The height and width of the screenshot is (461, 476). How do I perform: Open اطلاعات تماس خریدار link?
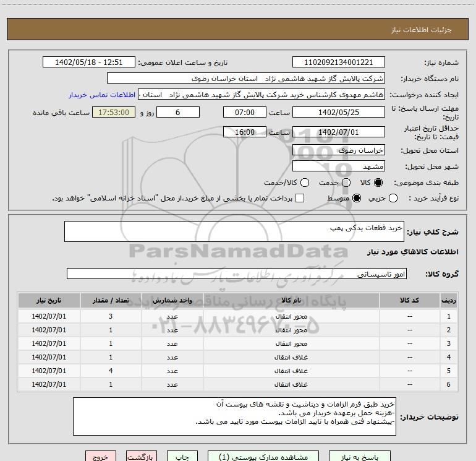(102, 95)
